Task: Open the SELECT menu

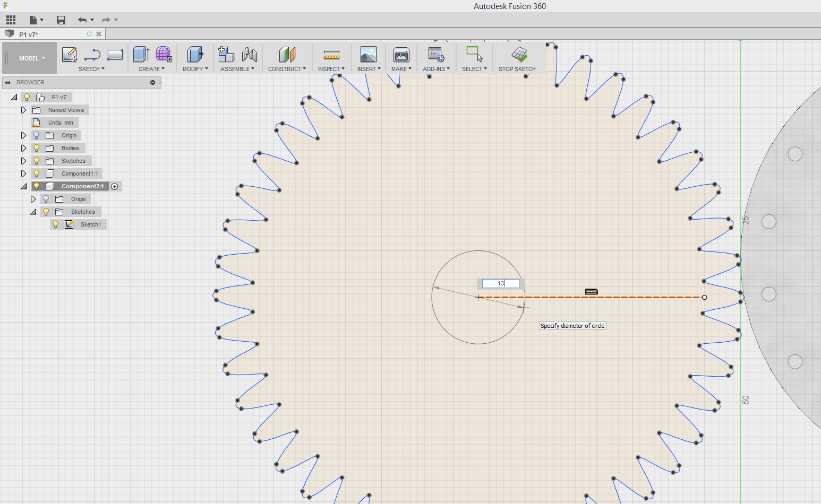Action: pos(474,69)
